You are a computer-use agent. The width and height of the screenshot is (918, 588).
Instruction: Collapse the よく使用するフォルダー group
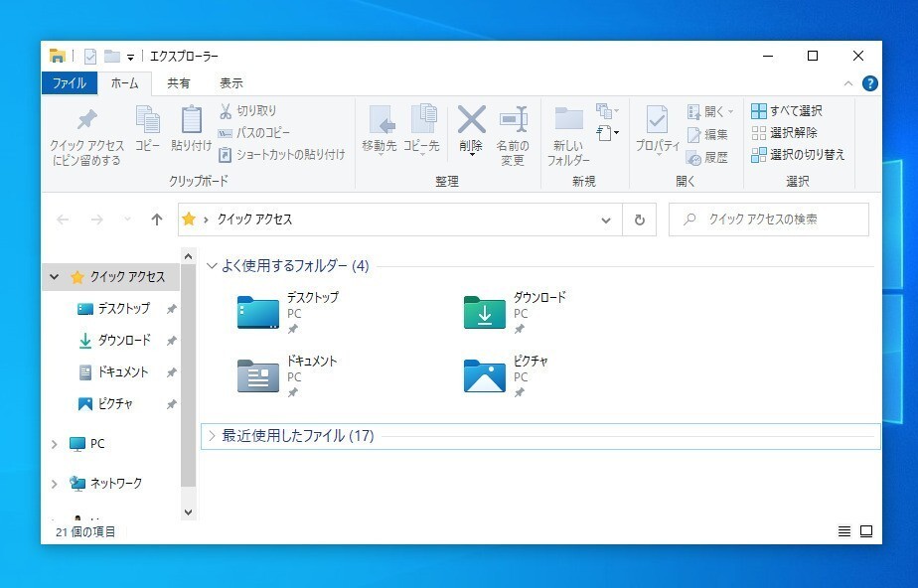[212, 266]
